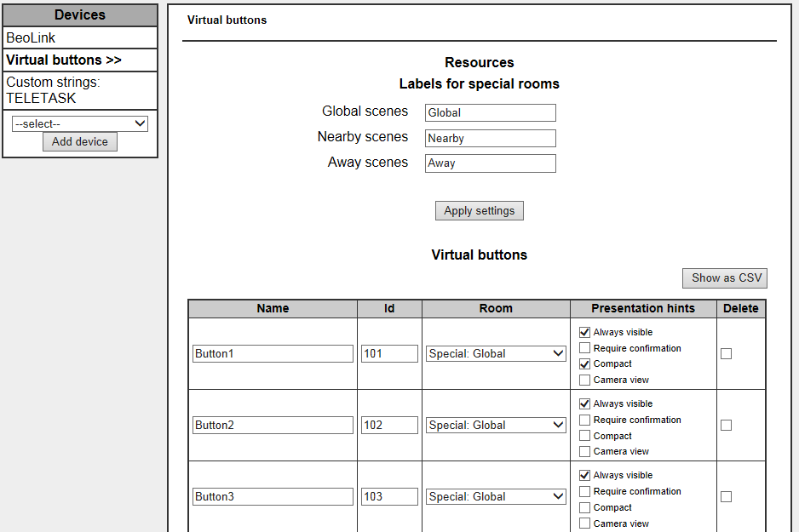
Task: Open Room dropdown for Button2
Action: point(496,425)
